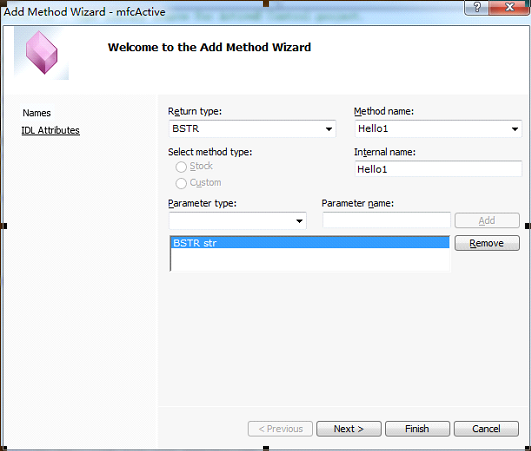Viewport: 531px width, 451px height.
Task: Go to the Names page
Action: 37,113
